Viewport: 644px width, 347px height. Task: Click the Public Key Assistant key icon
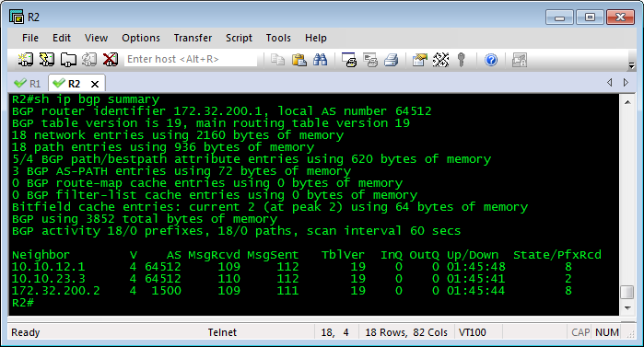tap(462, 60)
